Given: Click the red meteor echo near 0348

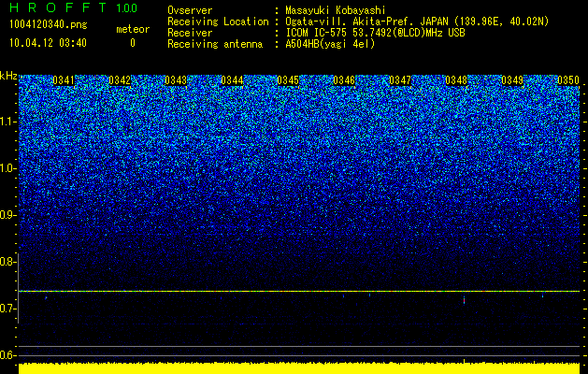Looking at the screenshot, I should 465,300.
